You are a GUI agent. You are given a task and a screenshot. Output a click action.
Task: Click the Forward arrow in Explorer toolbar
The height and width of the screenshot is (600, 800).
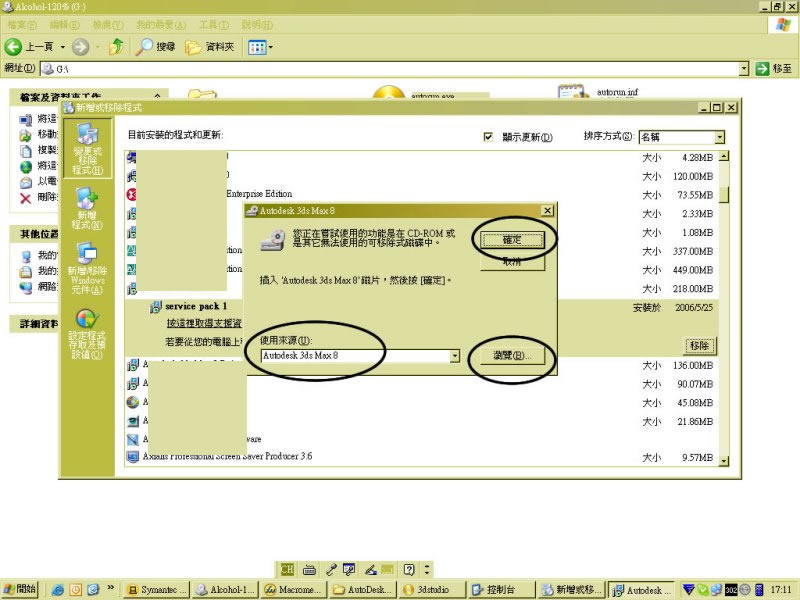(x=80, y=47)
